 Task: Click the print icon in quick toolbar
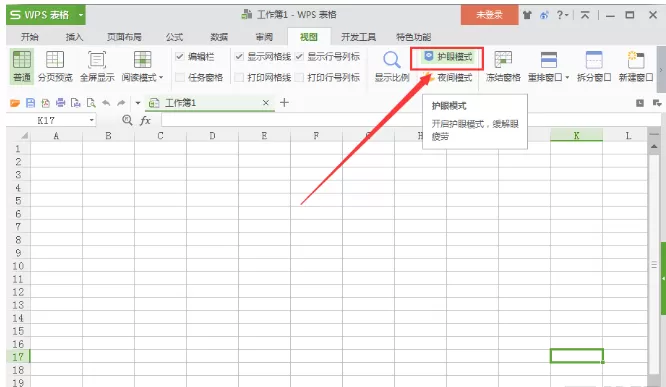click(x=60, y=103)
